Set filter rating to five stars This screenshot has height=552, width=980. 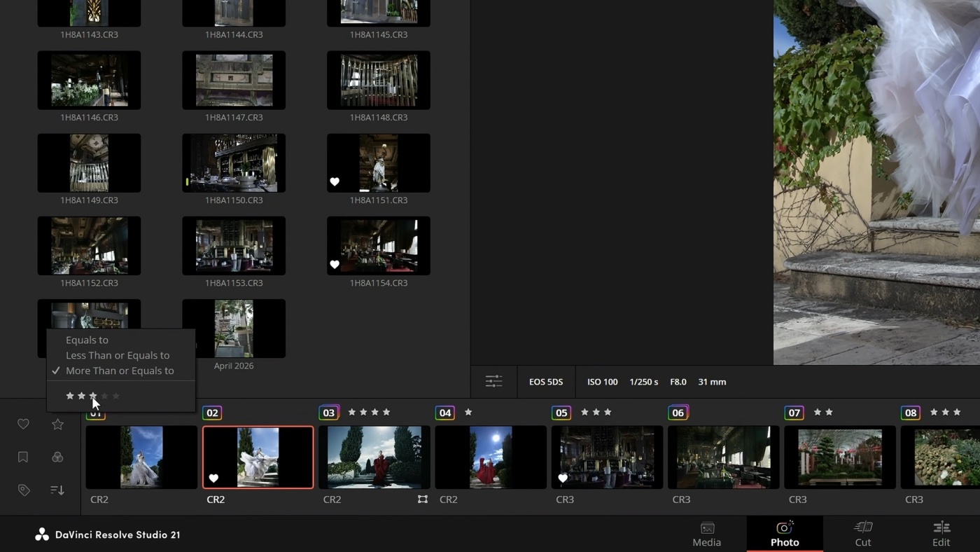116,396
